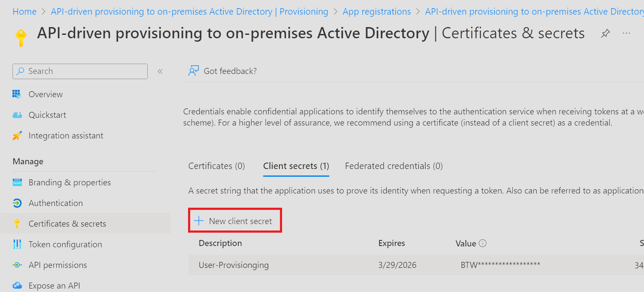Switch to the Certificates (0) tab
The height and width of the screenshot is (292, 644).
217,166
